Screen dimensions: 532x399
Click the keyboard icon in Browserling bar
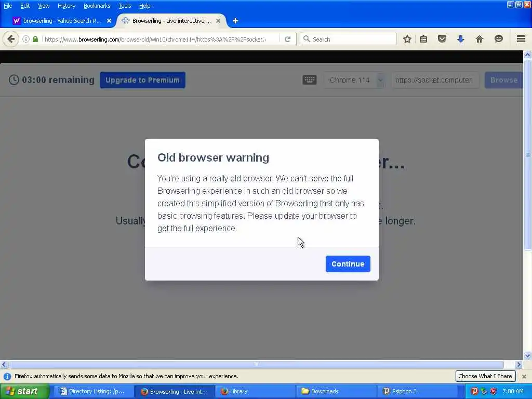309,79
